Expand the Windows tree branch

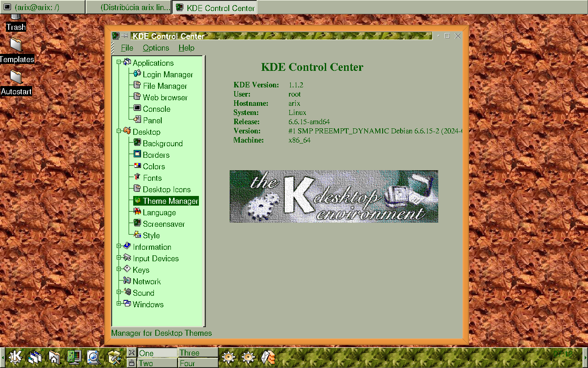(x=119, y=304)
